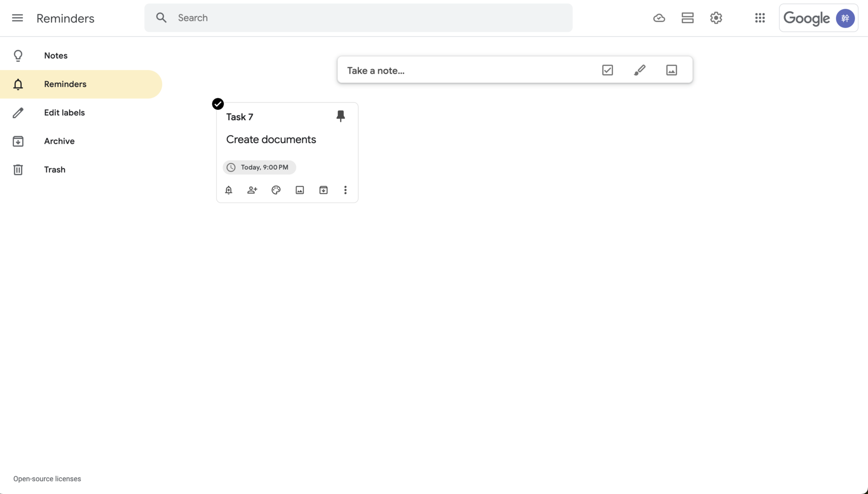Start a new note with drawing
This screenshot has height=494, width=868.
pos(639,70)
